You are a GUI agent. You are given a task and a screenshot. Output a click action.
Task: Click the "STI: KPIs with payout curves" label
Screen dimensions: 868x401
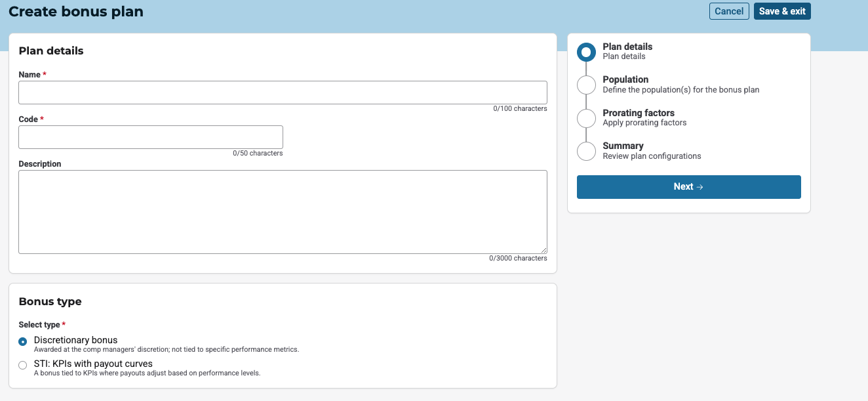tap(93, 364)
